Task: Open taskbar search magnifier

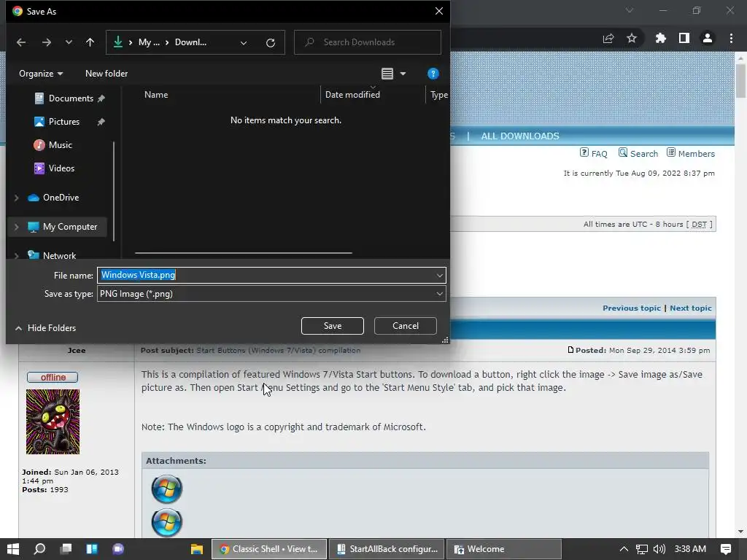Action: tap(39, 549)
